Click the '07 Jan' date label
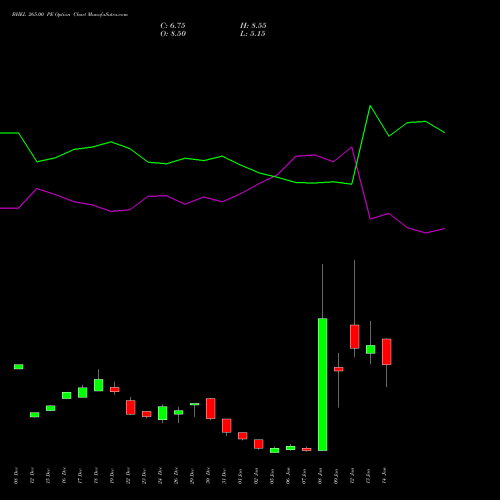Image resolution: width=500 pixels, height=500 pixels. [x=304, y=476]
